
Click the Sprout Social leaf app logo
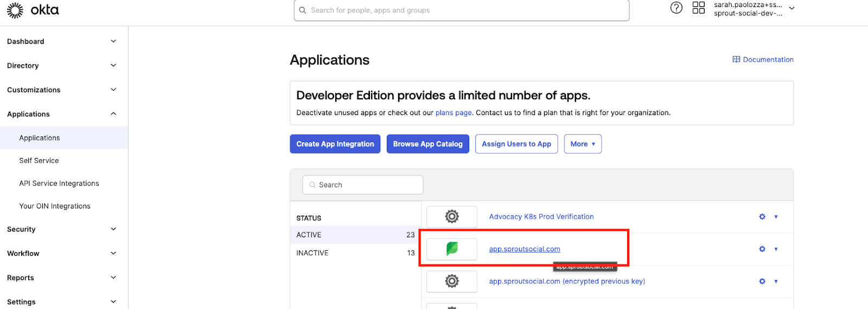click(x=452, y=249)
